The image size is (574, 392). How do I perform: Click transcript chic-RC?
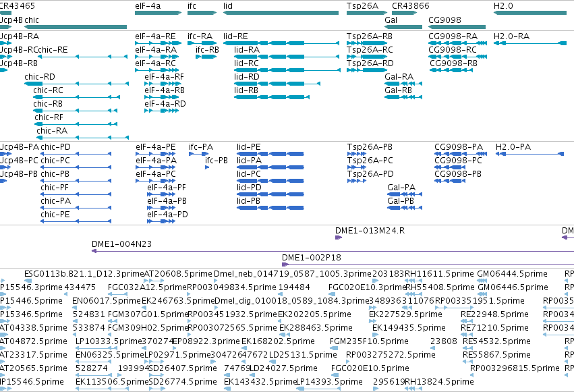(76, 97)
